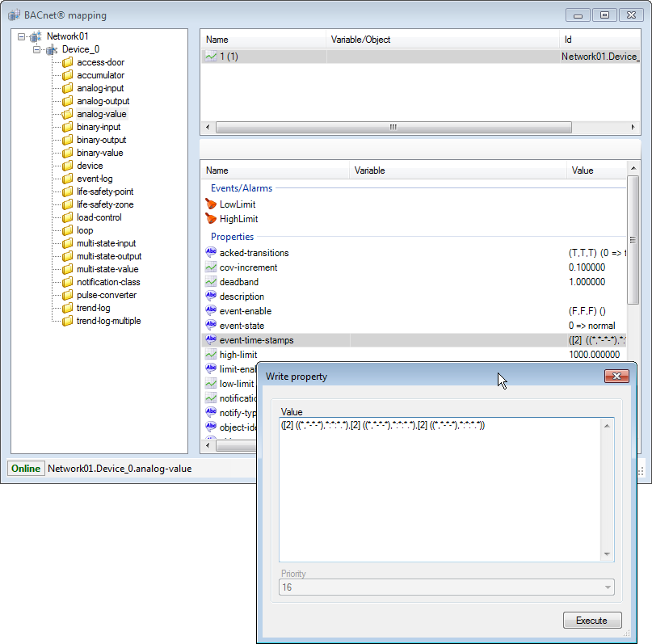Select the analog-input folder icon
This screenshot has height=644, width=652.
tap(68, 88)
